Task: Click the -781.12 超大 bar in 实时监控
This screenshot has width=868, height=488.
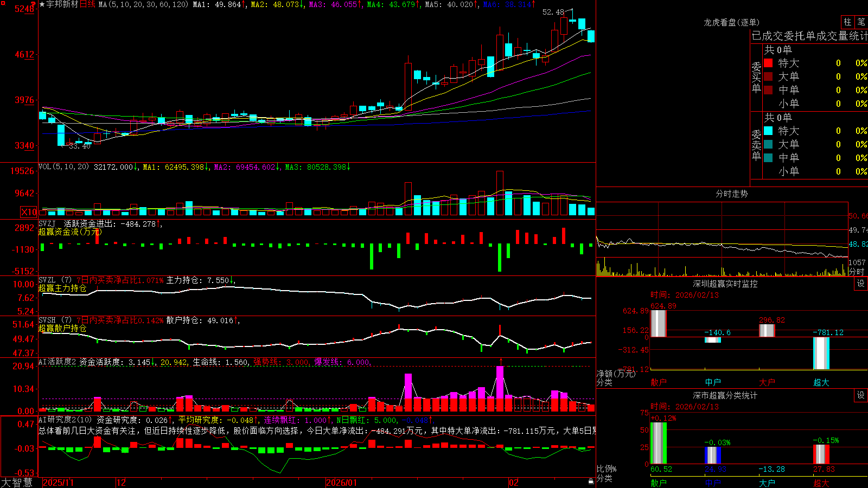Action: pos(821,353)
